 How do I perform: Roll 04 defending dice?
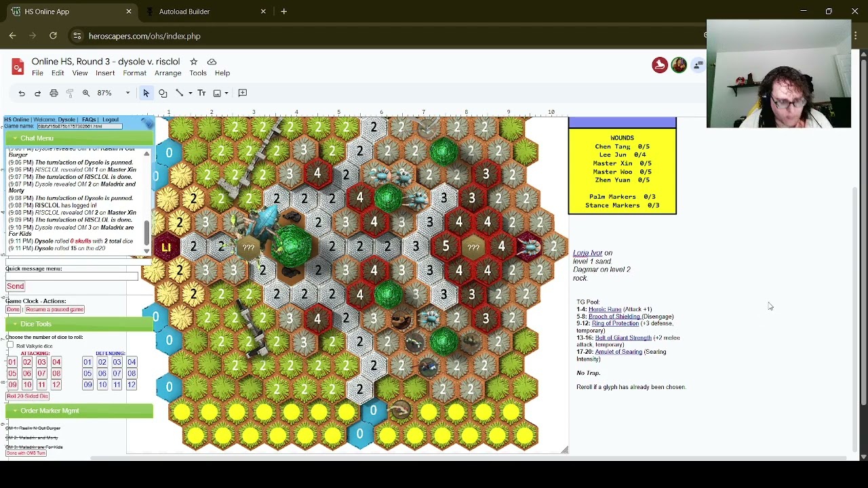coord(132,363)
